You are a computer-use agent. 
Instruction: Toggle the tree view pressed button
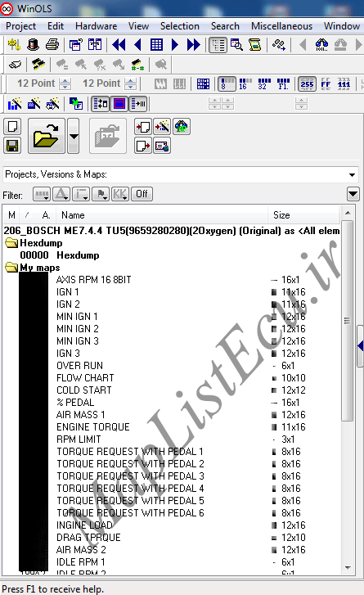click(x=218, y=45)
